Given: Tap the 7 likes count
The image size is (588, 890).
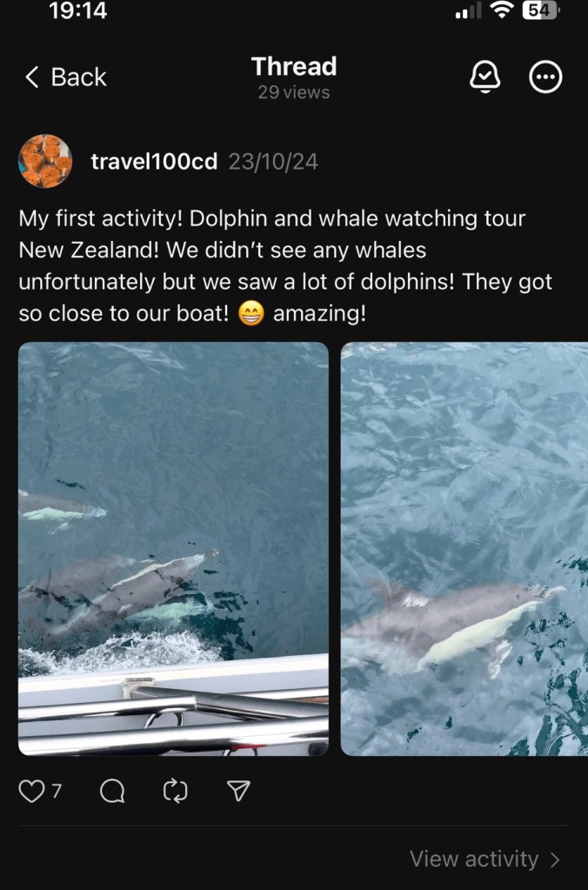Looking at the screenshot, I should tap(57, 791).
